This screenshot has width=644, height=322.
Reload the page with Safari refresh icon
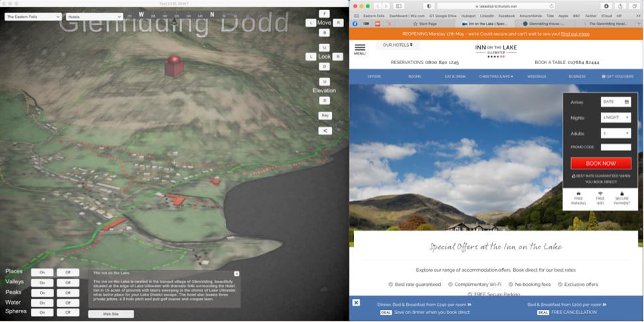pyautogui.click(x=551, y=6)
